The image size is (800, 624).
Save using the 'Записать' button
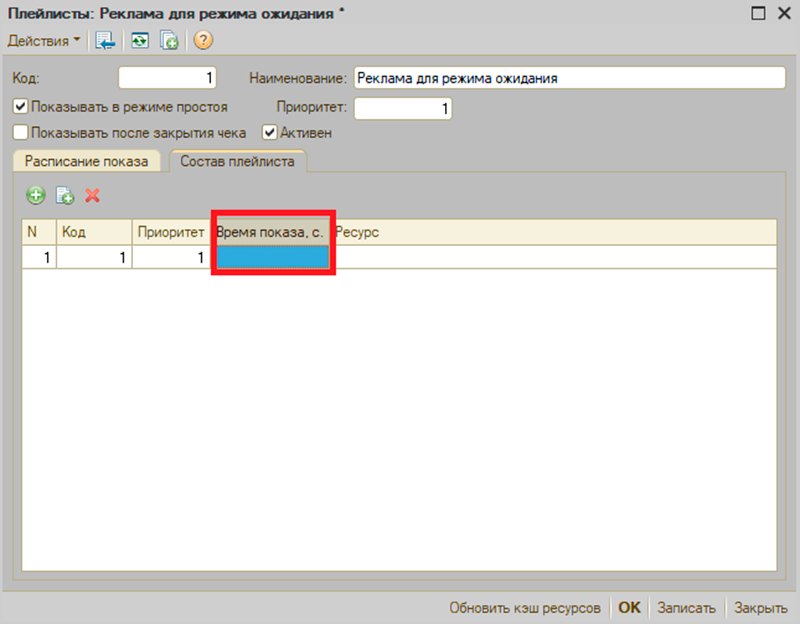[x=686, y=608]
